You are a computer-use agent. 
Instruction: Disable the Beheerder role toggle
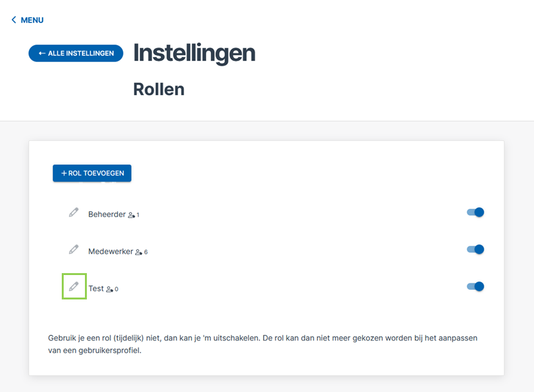coord(475,212)
